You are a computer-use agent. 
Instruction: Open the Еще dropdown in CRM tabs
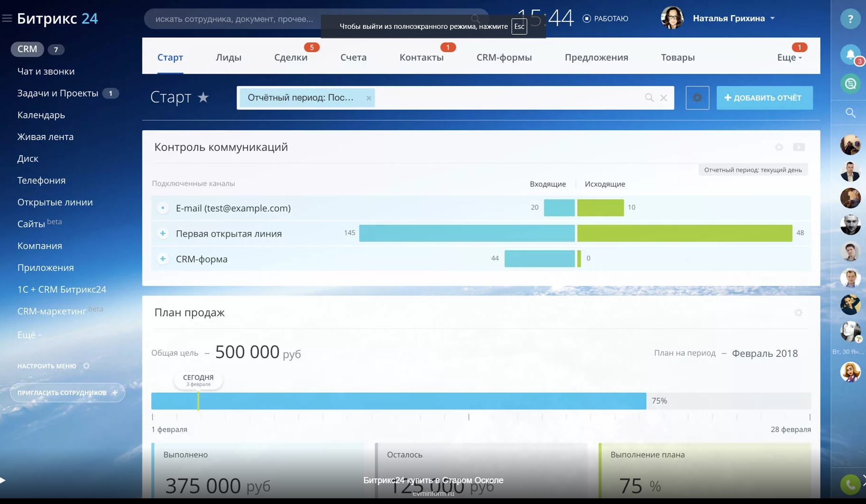(789, 57)
